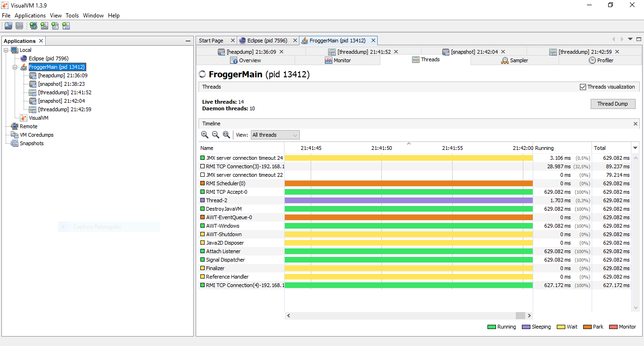Screen dimensions: 644x346
Task: Click the threaddump 21:41:52 icon in the tree
Action: 33,92
